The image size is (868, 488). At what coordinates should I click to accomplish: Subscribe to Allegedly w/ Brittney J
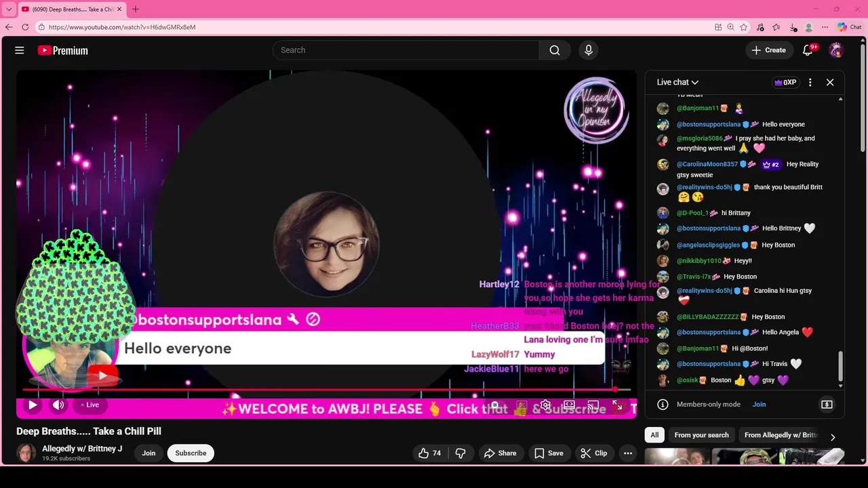[191, 453]
